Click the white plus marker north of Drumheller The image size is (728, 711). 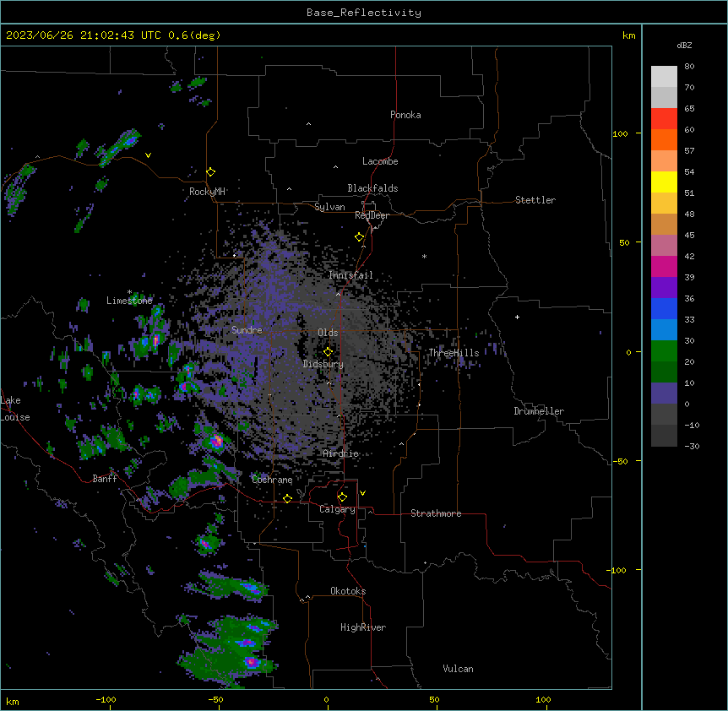pyautogui.click(x=517, y=317)
